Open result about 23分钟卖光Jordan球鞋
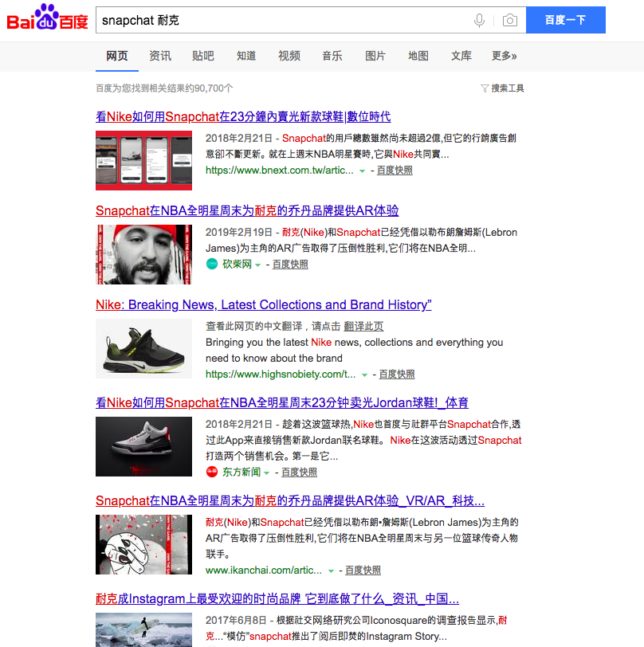The height and width of the screenshot is (647, 644). pos(282,402)
